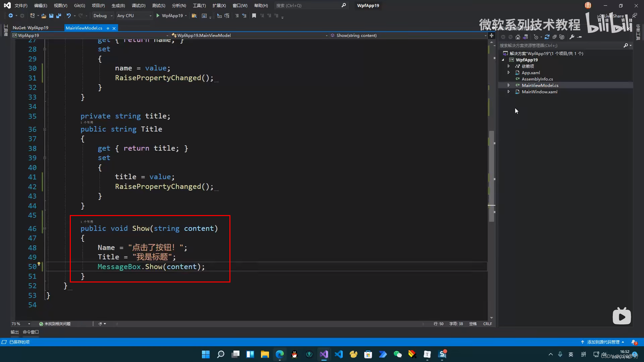Toggle Show All Files icon in Solution Explorer
644x362 pixels.
(562, 37)
